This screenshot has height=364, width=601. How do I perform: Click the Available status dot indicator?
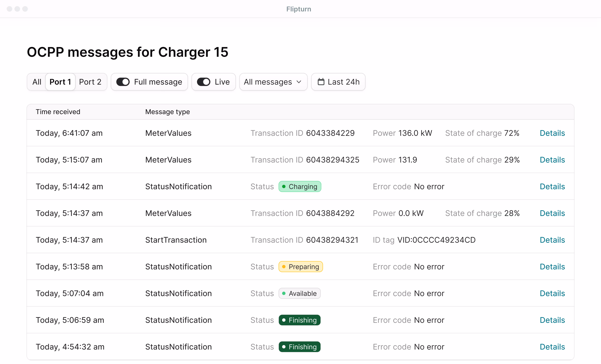(x=284, y=293)
